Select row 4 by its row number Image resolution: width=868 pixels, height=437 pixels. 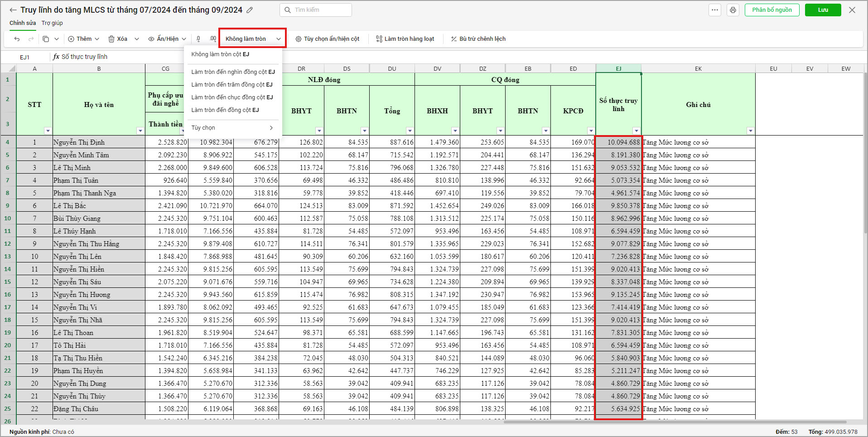(x=8, y=142)
